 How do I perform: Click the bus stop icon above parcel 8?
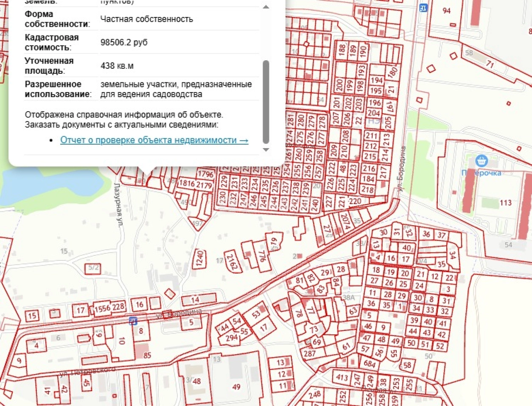[133, 321]
